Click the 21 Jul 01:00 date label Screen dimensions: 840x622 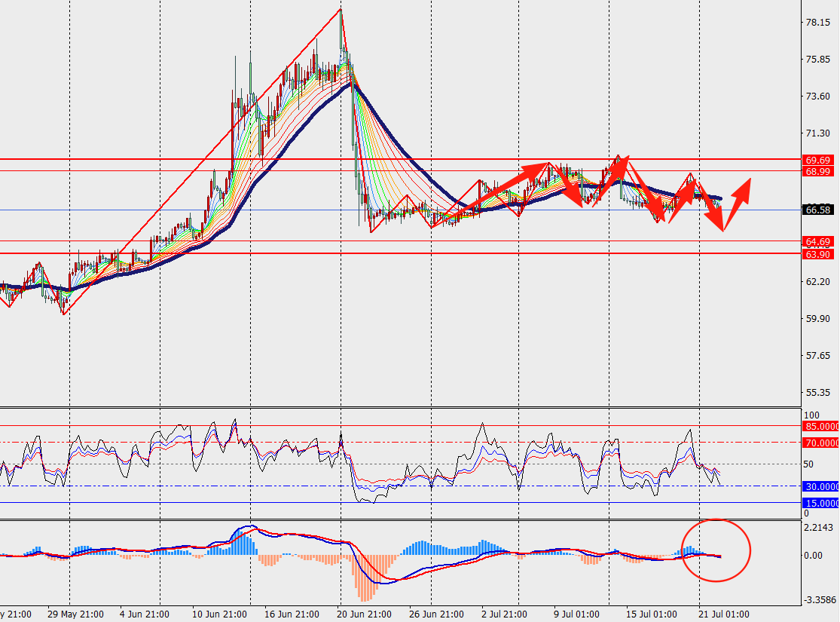pos(724,614)
